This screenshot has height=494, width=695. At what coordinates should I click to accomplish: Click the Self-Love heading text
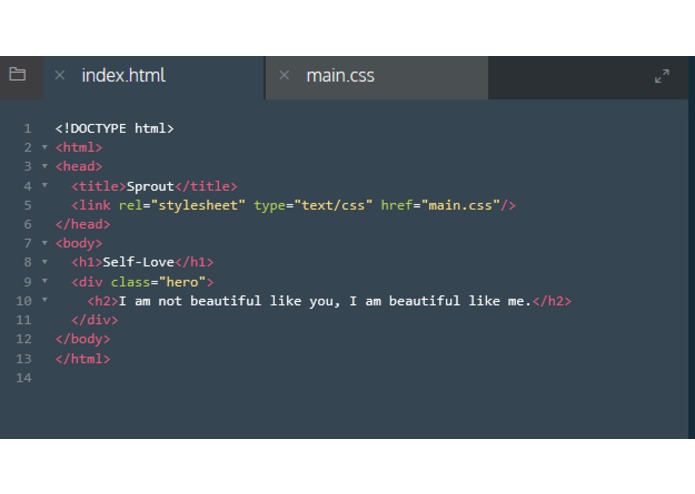pos(138,262)
